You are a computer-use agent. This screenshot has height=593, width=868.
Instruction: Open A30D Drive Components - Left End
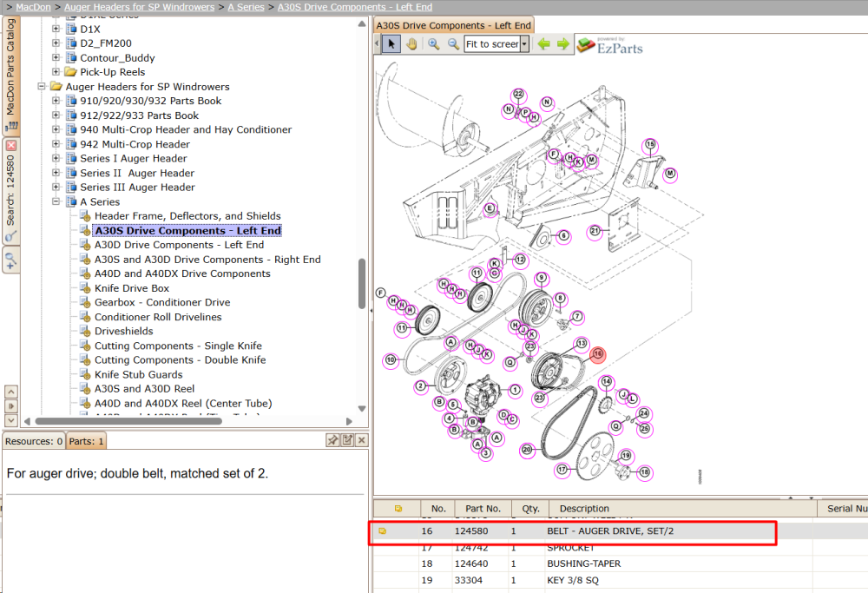[x=180, y=245]
